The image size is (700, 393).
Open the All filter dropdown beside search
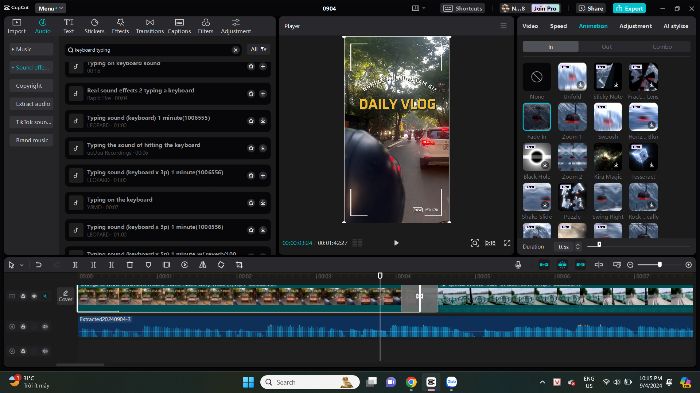(258, 49)
